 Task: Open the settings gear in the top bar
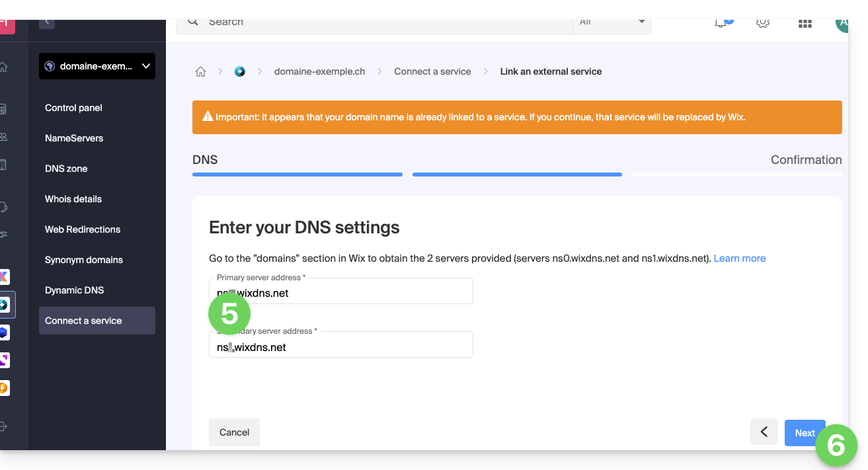point(763,23)
